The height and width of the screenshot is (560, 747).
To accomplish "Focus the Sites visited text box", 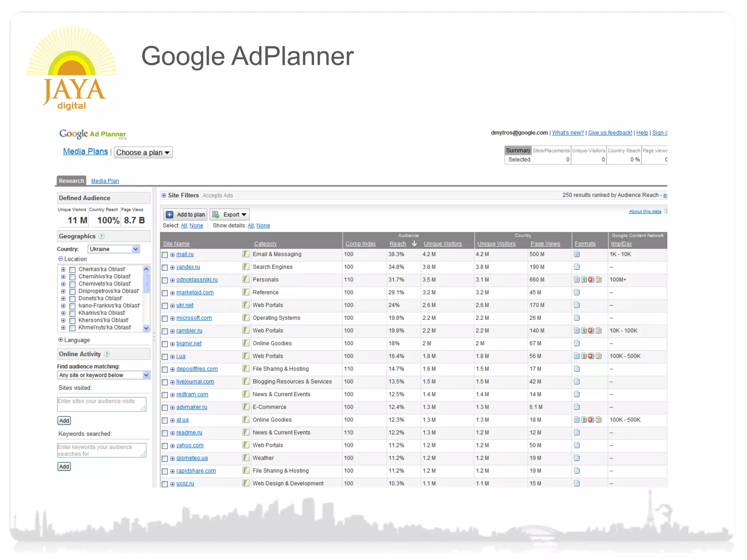I will pos(102,404).
